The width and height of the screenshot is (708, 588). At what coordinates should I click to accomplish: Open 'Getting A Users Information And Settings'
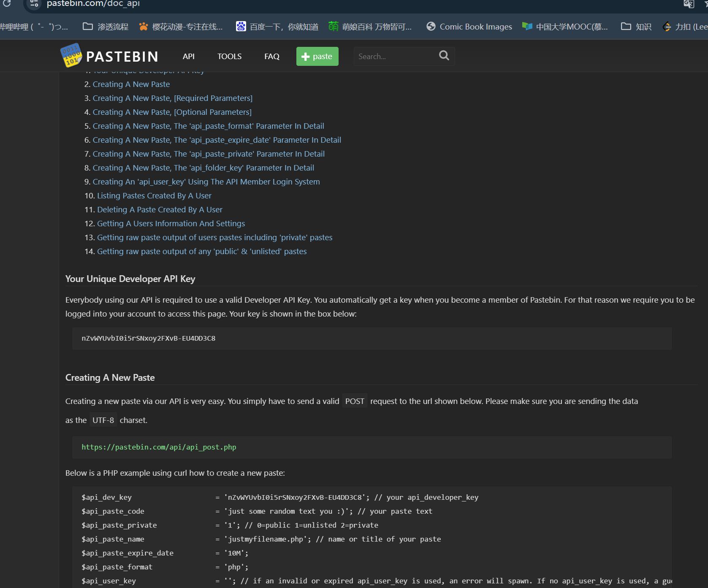(171, 223)
